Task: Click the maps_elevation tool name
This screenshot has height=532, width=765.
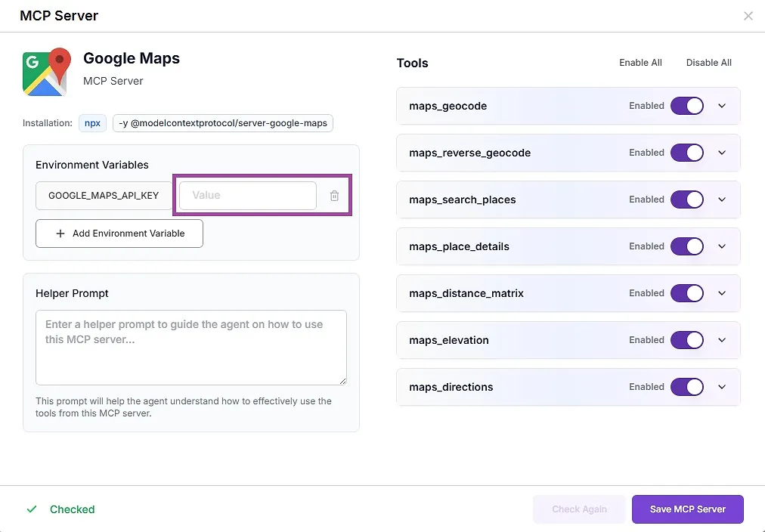Action: (x=449, y=340)
